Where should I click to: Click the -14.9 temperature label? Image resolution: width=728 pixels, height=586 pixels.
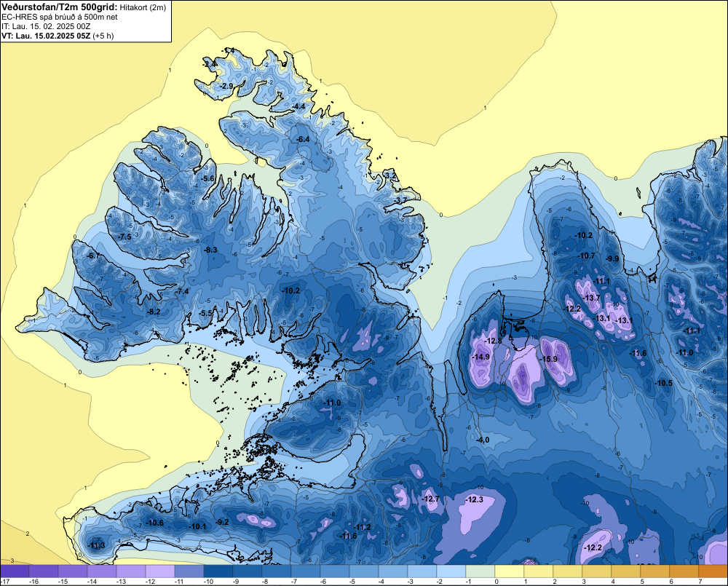pyautogui.click(x=481, y=357)
